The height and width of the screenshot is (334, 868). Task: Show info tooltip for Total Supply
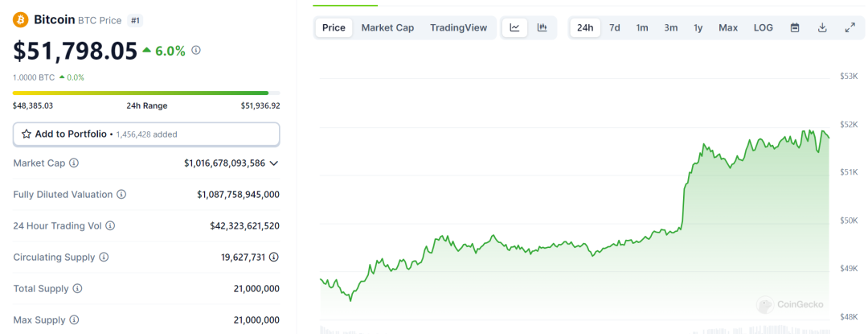[x=77, y=289]
